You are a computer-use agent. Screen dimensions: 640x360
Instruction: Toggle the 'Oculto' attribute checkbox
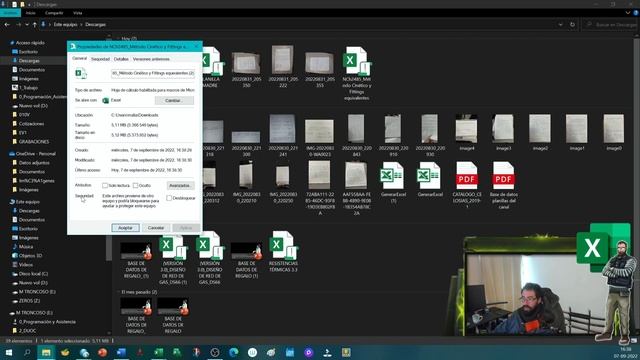[x=136, y=186]
